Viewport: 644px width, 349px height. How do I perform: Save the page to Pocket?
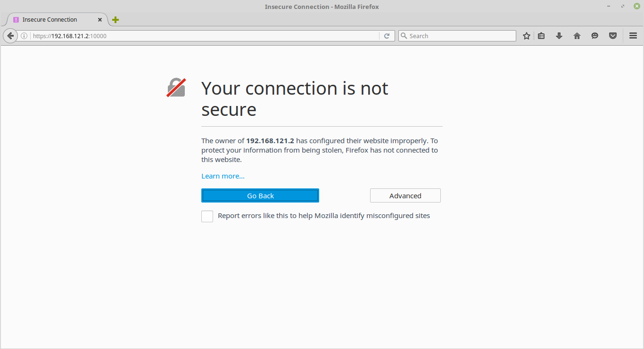click(x=613, y=36)
